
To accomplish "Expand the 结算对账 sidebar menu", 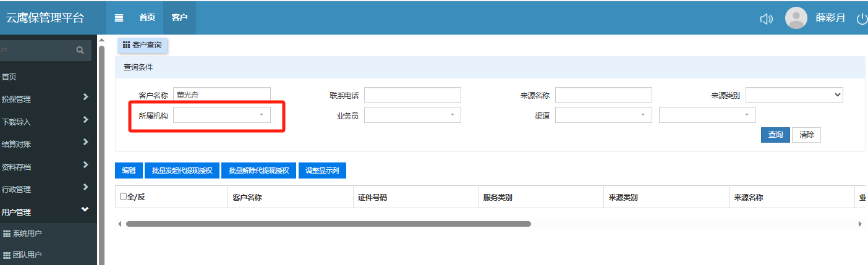I will 48,144.
